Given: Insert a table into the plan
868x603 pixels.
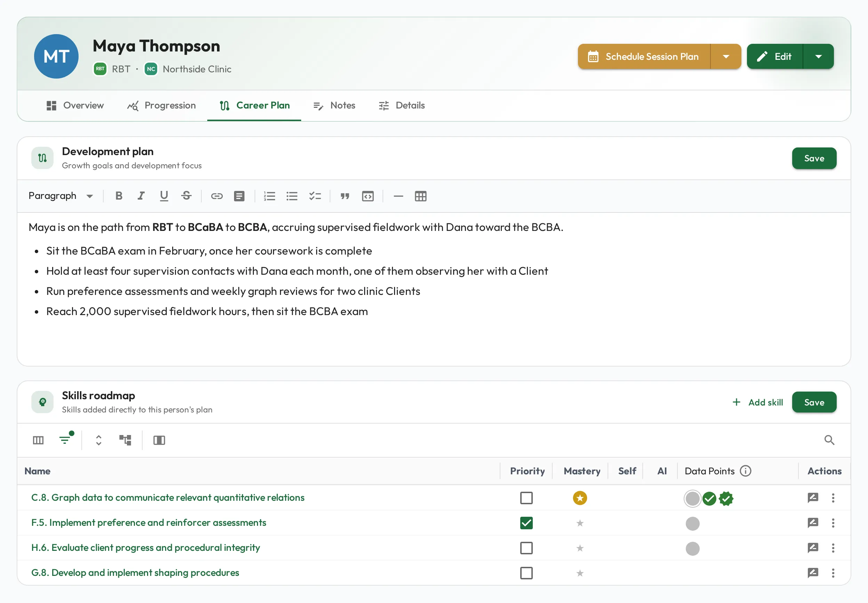Looking at the screenshot, I should (420, 196).
